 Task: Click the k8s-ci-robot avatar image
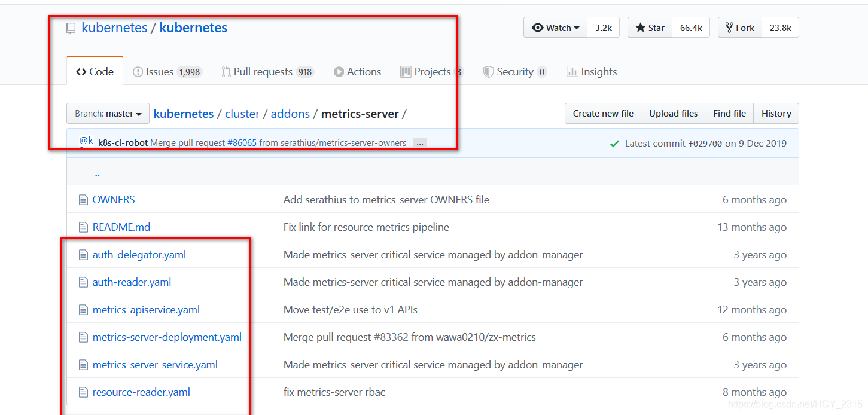[x=86, y=142]
